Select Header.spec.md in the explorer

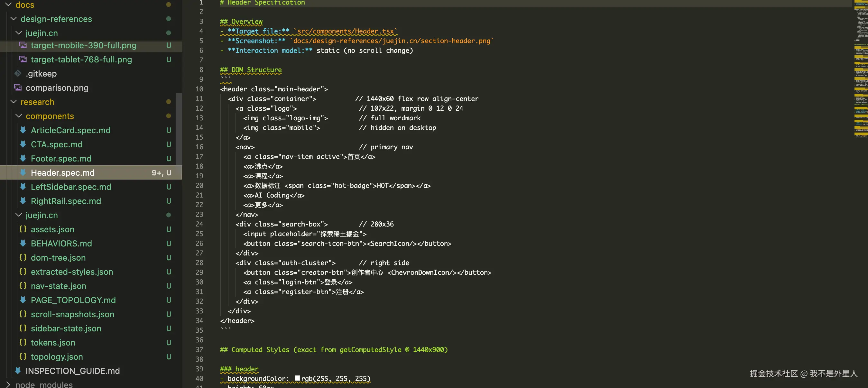click(63, 172)
